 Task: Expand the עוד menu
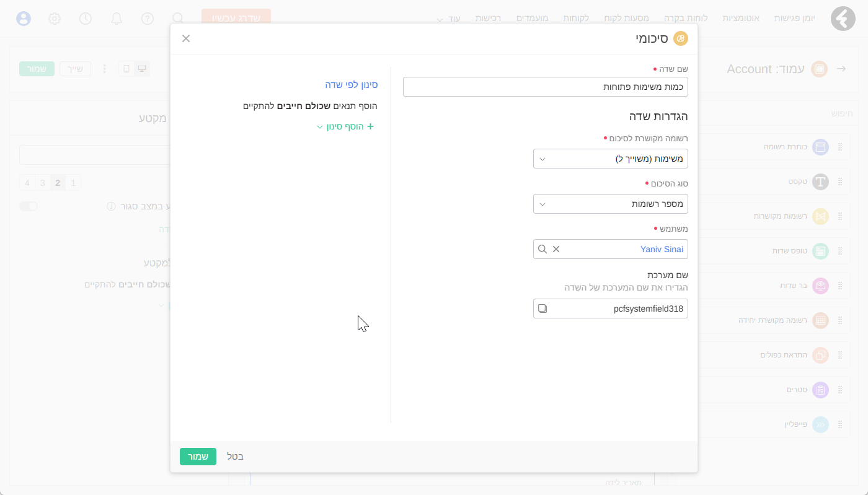(x=449, y=19)
